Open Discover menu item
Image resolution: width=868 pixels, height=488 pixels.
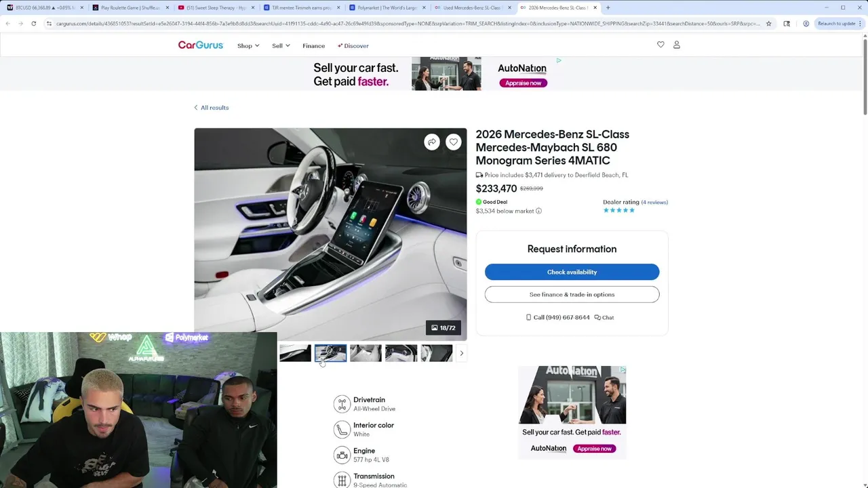tap(353, 45)
